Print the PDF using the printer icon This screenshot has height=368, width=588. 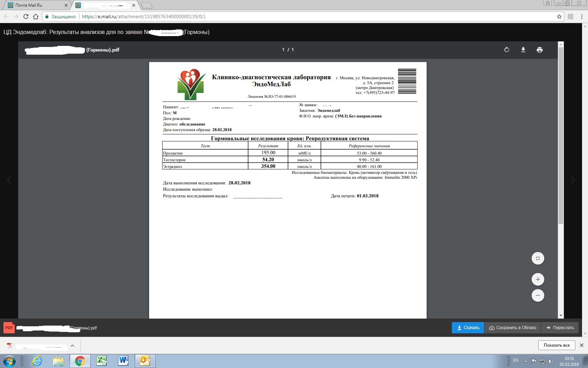click(x=539, y=50)
